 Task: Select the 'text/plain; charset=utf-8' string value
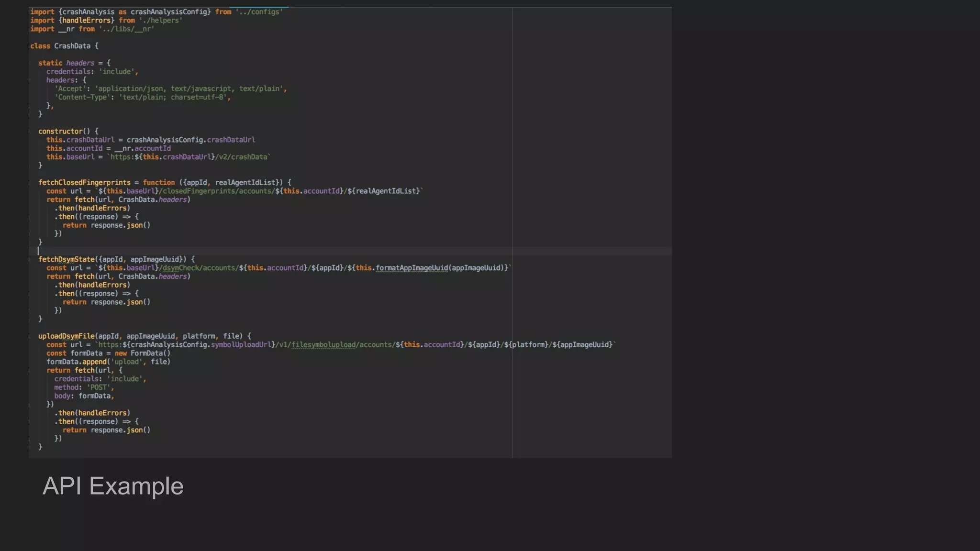[x=173, y=98]
